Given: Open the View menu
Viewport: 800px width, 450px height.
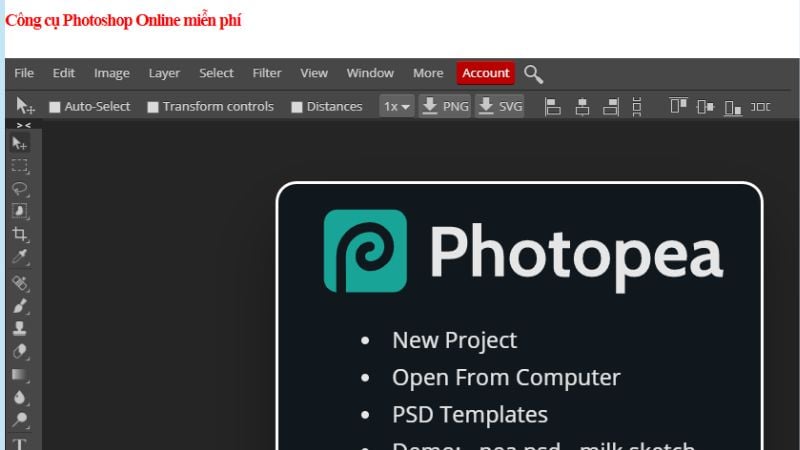Looking at the screenshot, I should click(314, 73).
